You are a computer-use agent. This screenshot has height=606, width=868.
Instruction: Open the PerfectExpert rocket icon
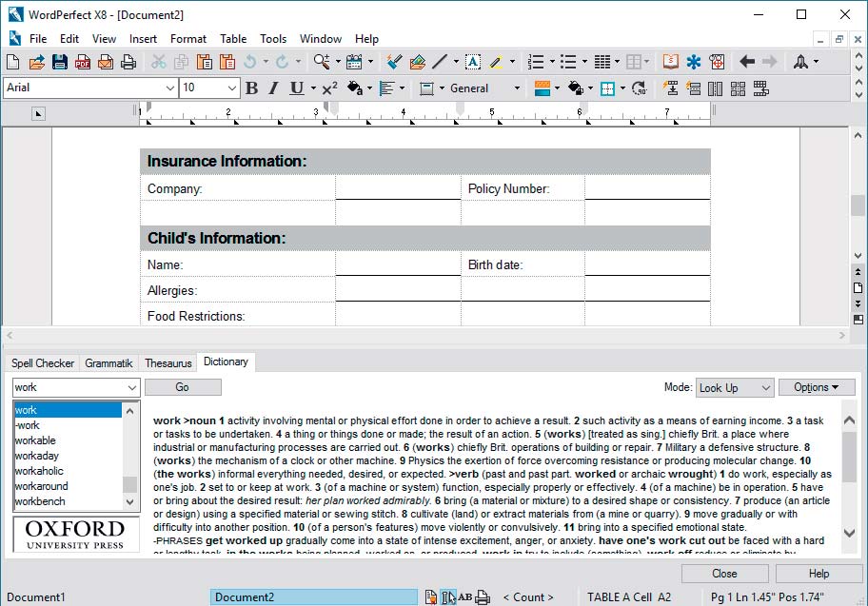pos(800,62)
